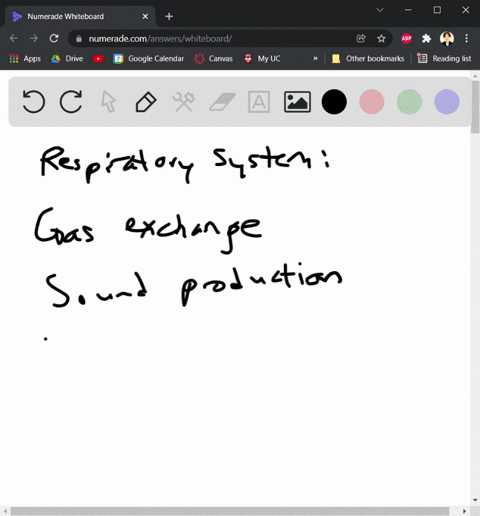The width and height of the screenshot is (480, 516).
Task: Bookmark this page with the star icon
Action: [381, 39]
